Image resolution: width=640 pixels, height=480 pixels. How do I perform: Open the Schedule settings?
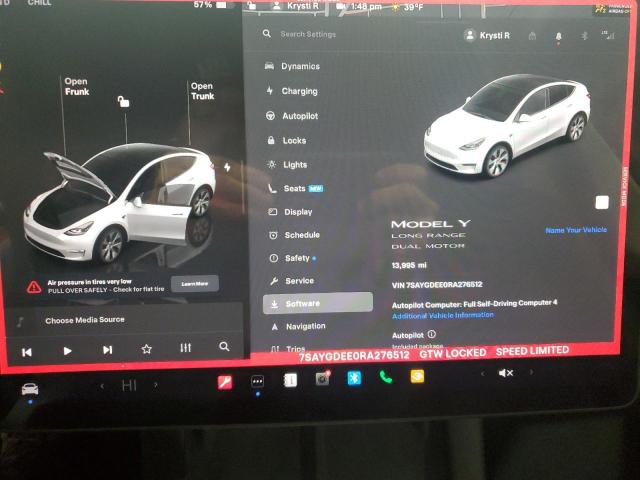(294, 235)
